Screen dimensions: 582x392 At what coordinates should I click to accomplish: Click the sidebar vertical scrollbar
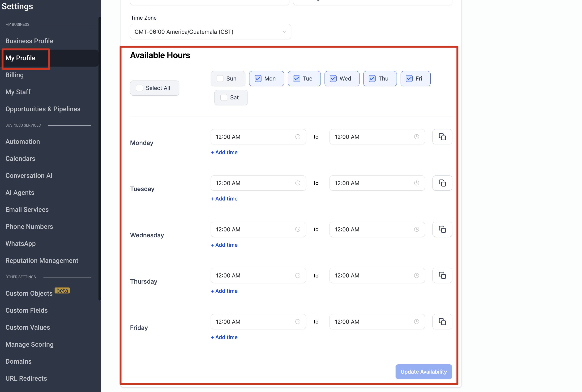pos(99,158)
